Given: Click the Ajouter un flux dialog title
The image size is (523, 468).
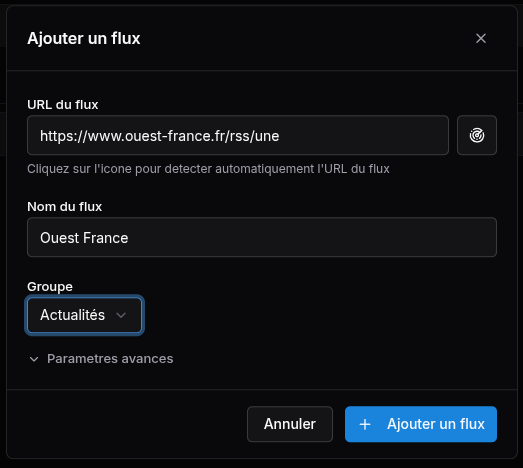Looking at the screenshot, I should click(x=84, y=38).
